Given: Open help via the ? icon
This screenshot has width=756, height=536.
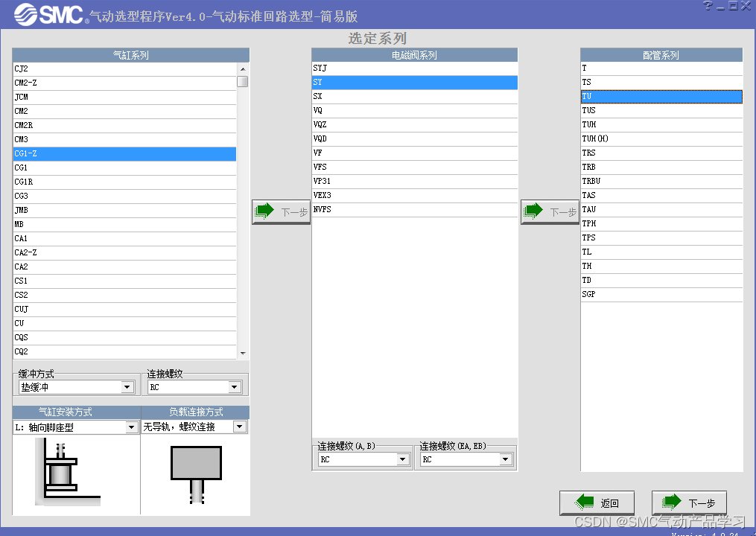Looking at the screenshot, I should click(x=706, y=6).
